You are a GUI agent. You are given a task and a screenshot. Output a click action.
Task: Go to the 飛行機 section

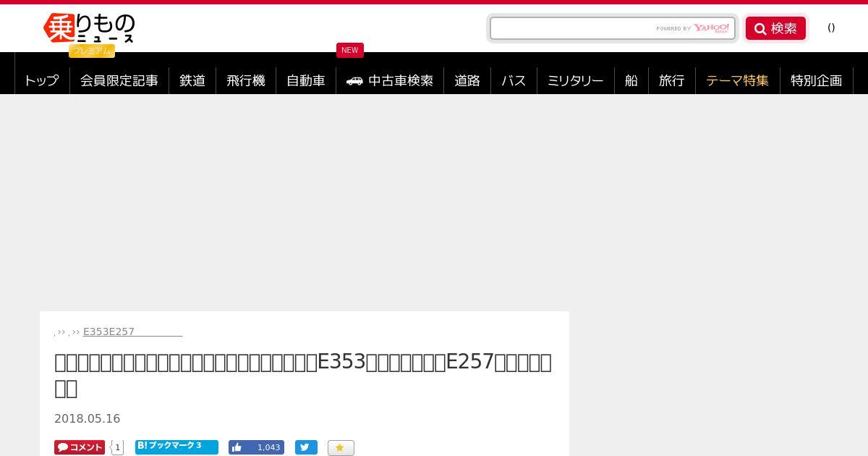[246, 80]
